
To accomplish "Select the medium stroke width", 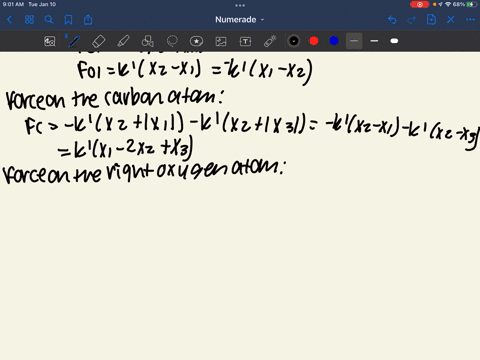I will [374, 41].
